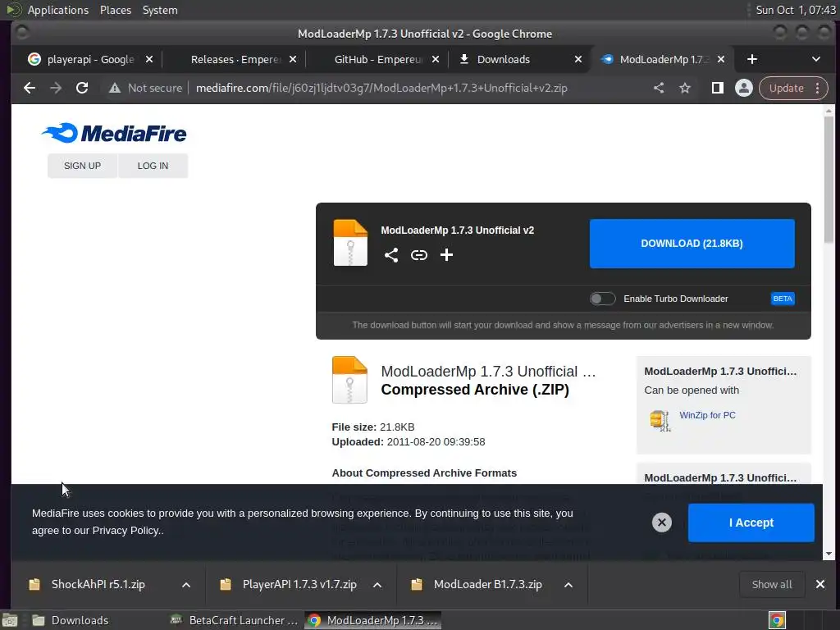Open the Chrome Update menu
The image size is (840, 630).
coord(793,88)
